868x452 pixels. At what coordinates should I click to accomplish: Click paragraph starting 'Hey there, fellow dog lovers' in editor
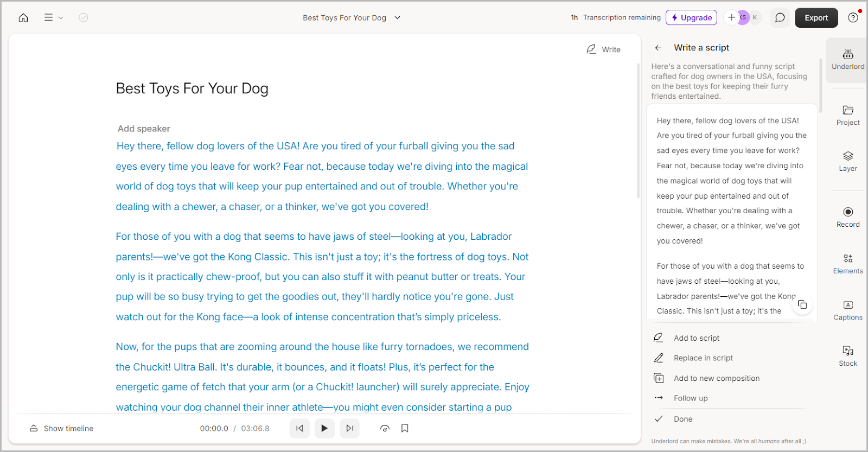click(x=322, y=176)
